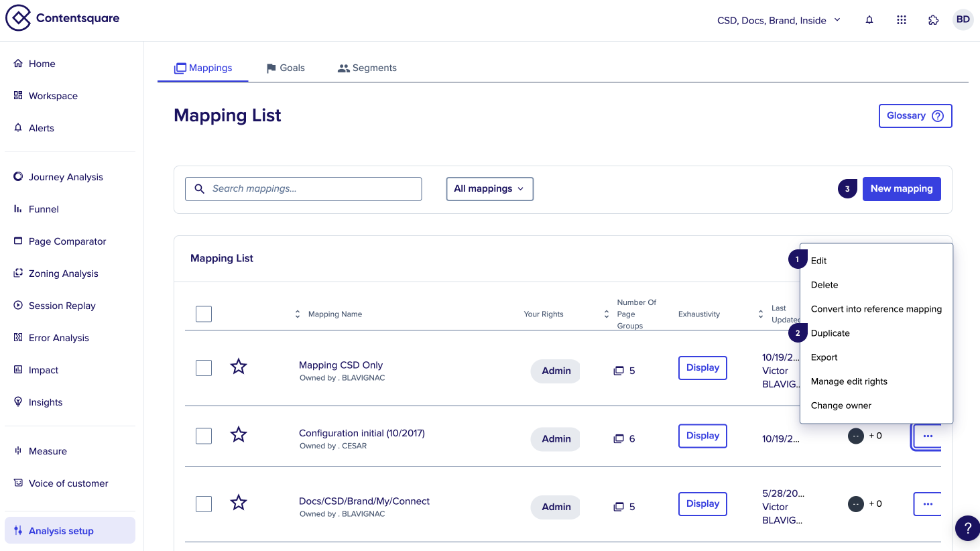Check the checkbox for Configuration initial (10/2017)
Image resolution: width=980 pixels, height=551 pixels.
pos(204,435)
